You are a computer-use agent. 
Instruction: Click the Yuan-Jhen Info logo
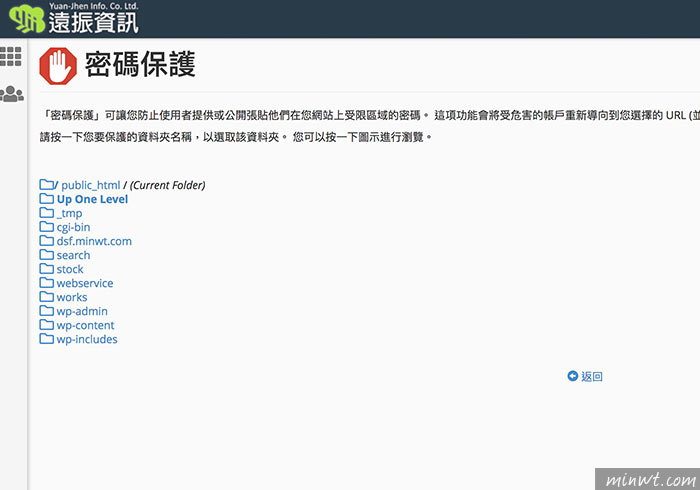pyautogui.click(x=74, y=18)
